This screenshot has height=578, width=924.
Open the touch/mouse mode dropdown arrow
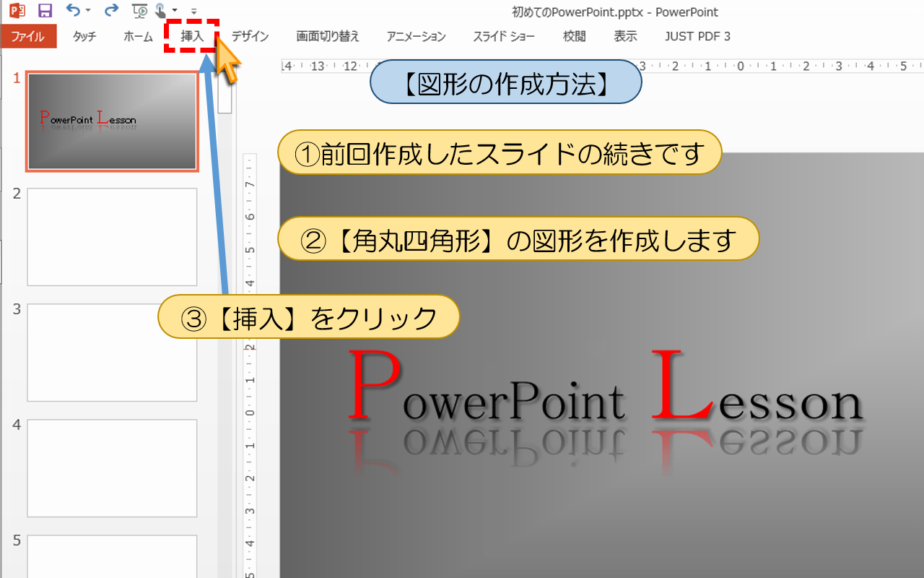[175, 11]
